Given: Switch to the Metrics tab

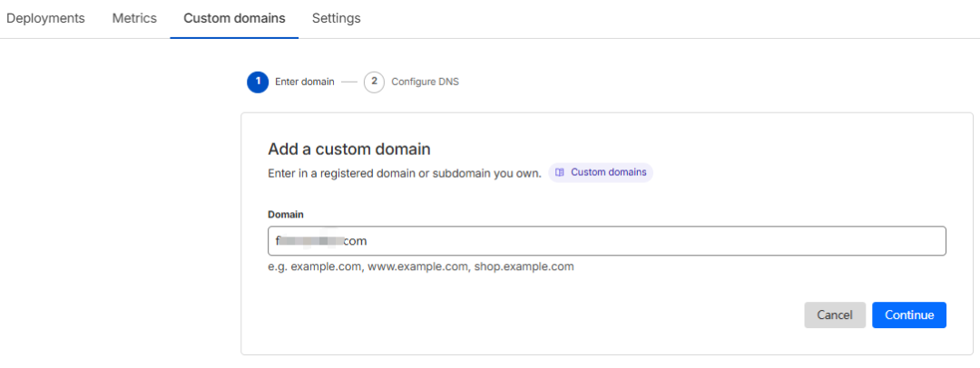Looking at the screenshot, I should pos(134,18).
